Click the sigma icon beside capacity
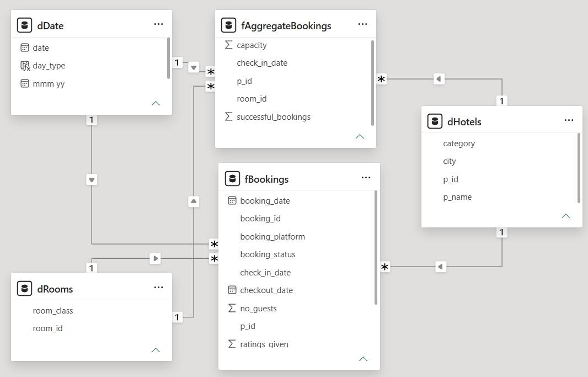588x377 pixels. pos(228,45)
